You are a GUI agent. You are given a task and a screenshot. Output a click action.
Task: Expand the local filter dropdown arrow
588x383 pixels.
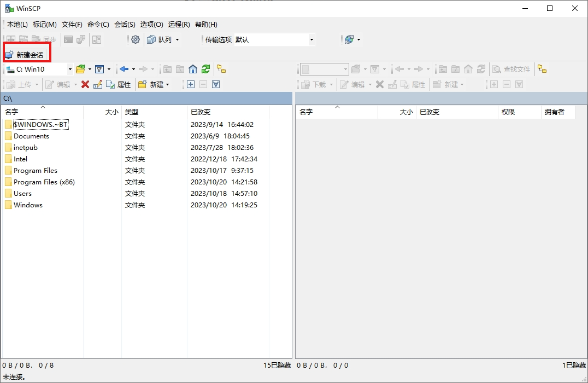click(109, 69)
